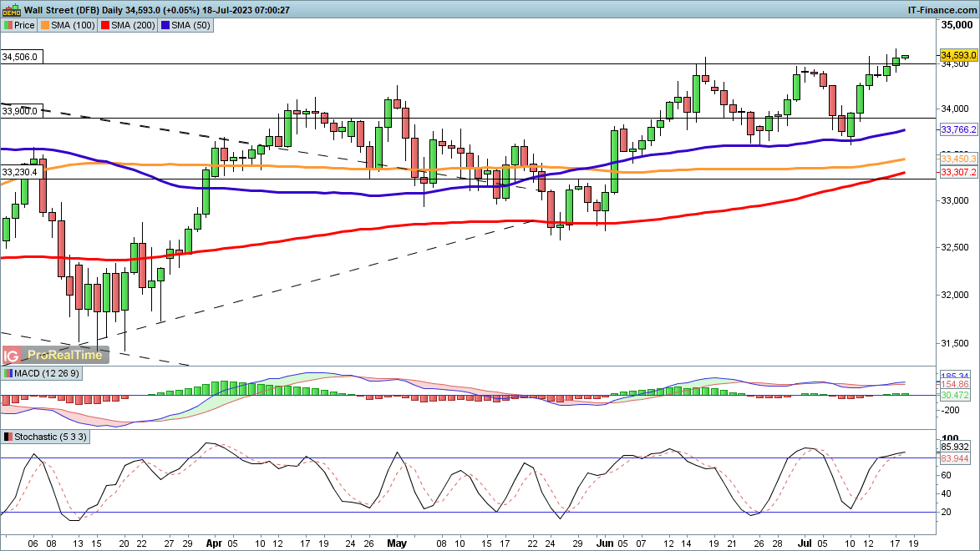Click the Jun label on the date axis
The height and width of the screenshot is (551, 980).
[x=605, y=543]
